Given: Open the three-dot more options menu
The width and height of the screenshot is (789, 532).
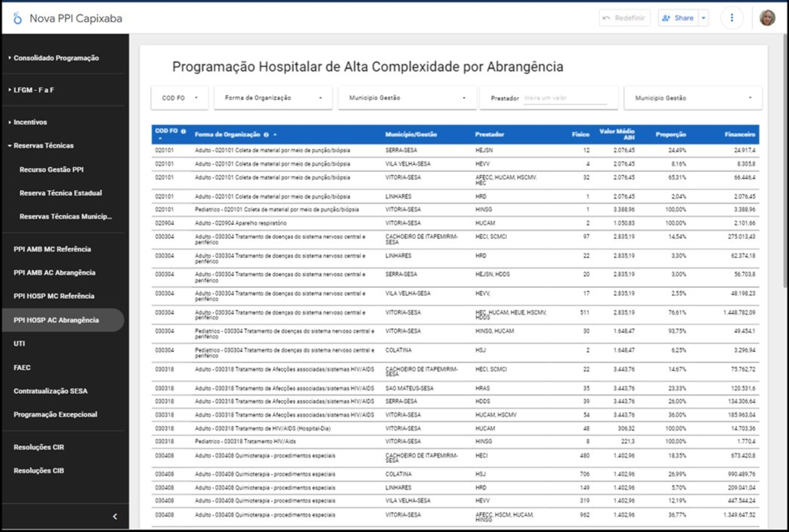Looking at the screenshot, I should 731,18.
